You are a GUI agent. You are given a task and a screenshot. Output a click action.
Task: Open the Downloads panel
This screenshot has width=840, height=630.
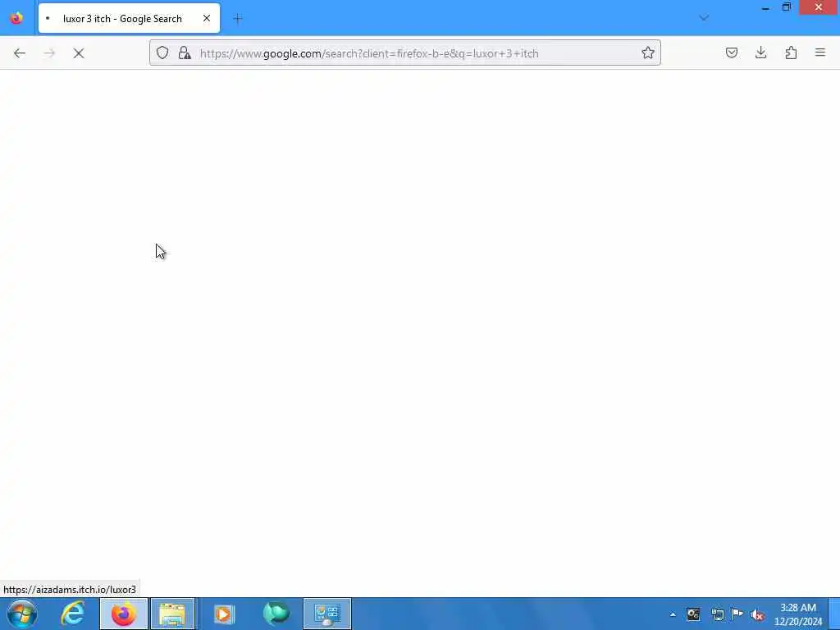(x=760, y=53)
